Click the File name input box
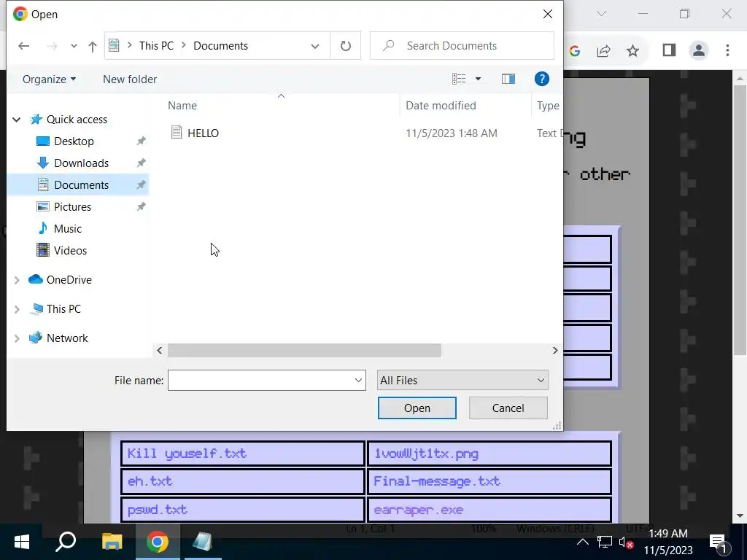 [260, 381]
